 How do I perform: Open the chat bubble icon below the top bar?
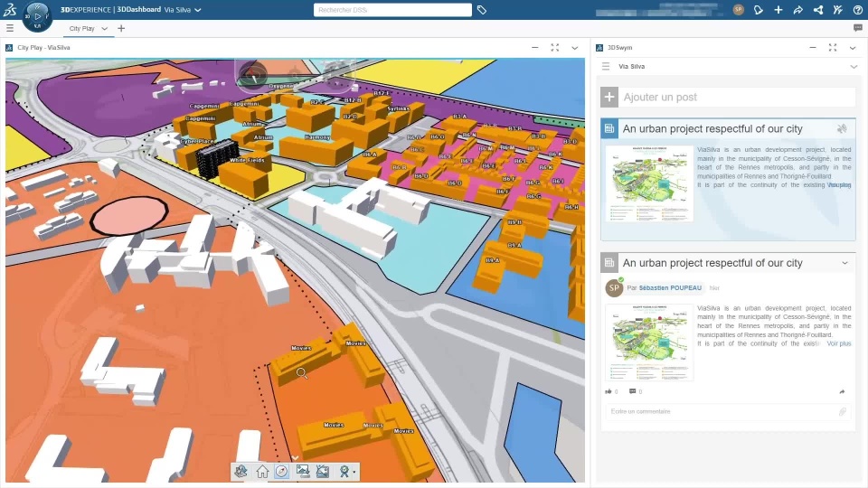(x=857, y=28)
